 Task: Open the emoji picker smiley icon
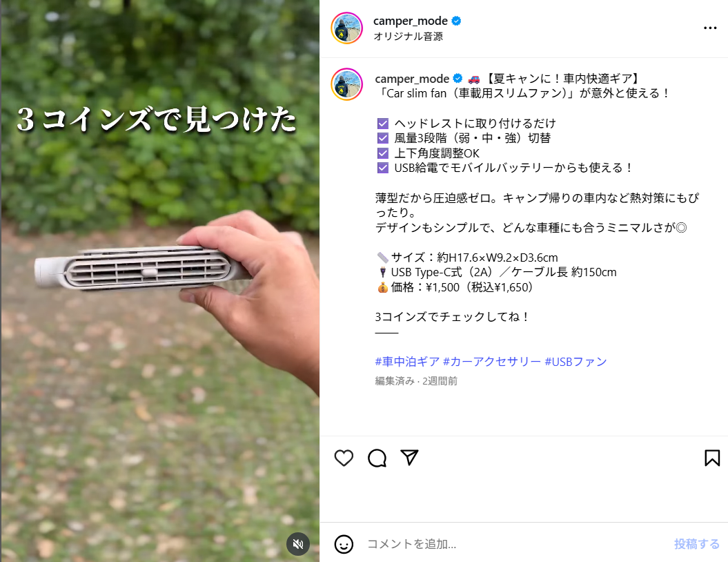point(344,544)
